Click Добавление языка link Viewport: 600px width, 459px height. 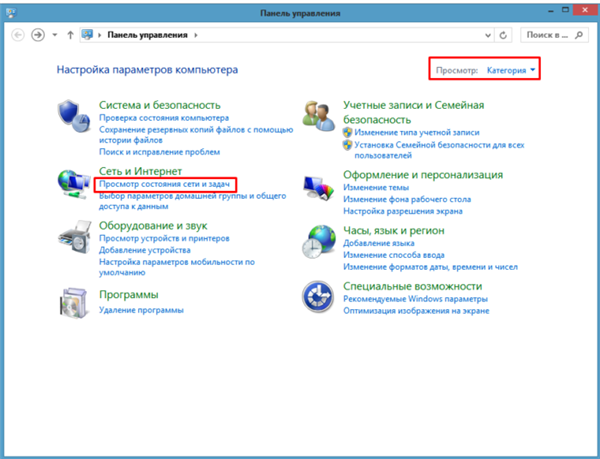click(x=378, y=243)
